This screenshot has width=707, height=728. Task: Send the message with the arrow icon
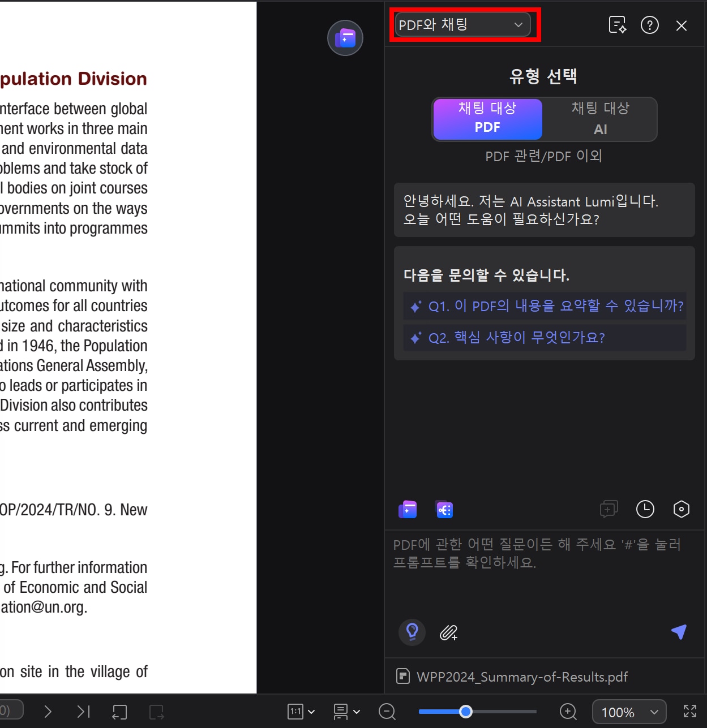point(679,631)
